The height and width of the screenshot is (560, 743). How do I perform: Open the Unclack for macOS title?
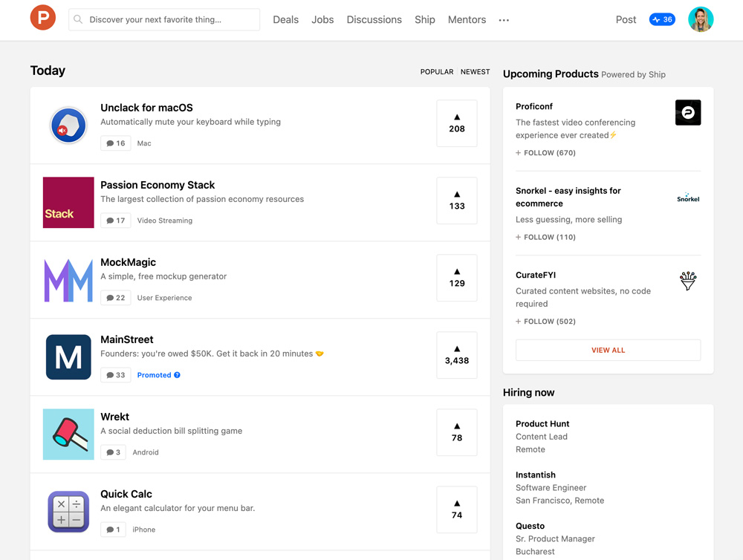pyautogui.click(x=147, y=108)
